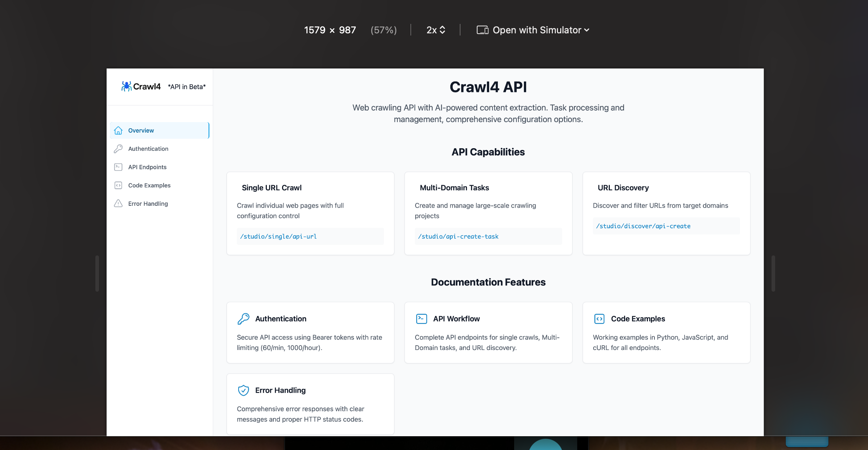Click the shield icon on the Error Handling card

pyautogui.click(x=243, y=390)
